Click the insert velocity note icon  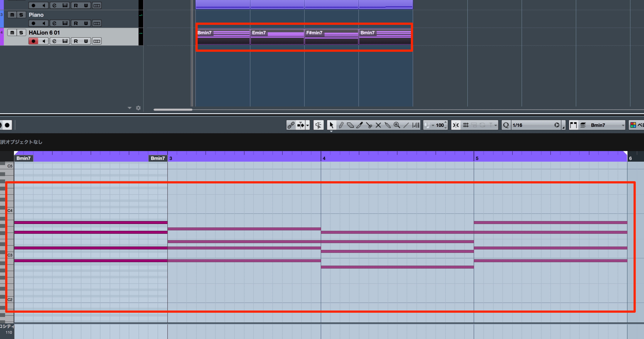(427, 125)
